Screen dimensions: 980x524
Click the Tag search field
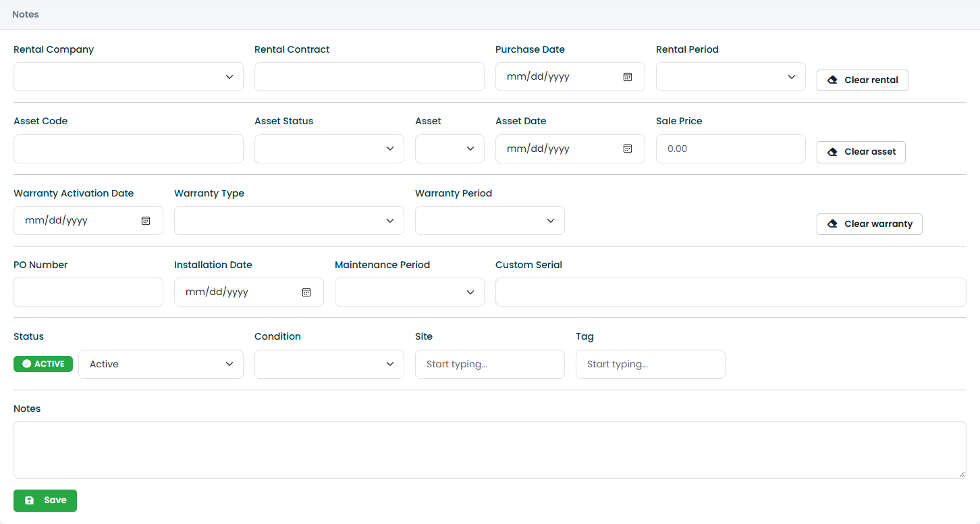coord(651,364)
